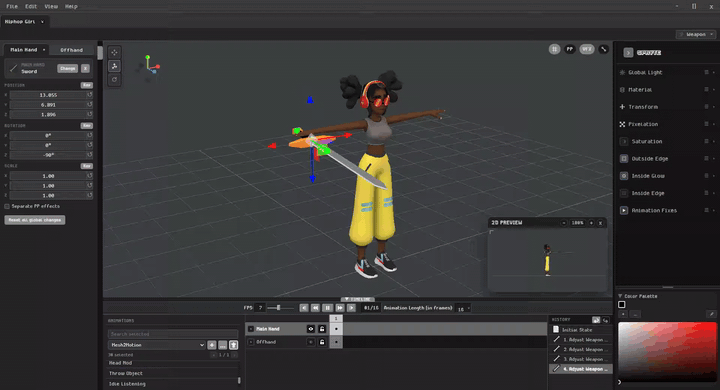The width and height of the screenshot is (720, 390).
Task: Select the white palette color swatch
Action: click(622, 305)
